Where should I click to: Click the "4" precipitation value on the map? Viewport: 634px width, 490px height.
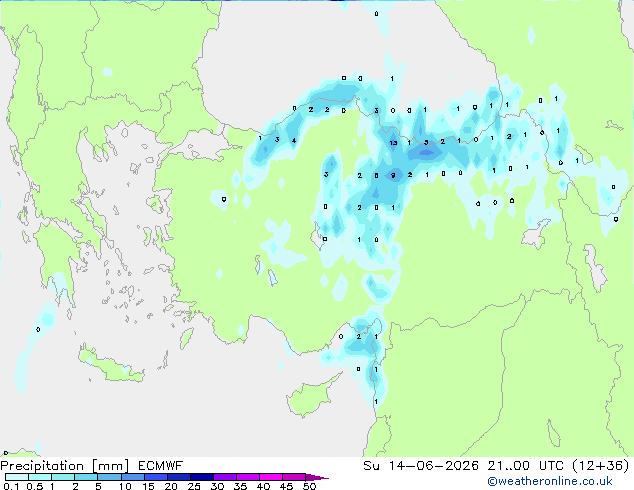click(x=294, y=141)
